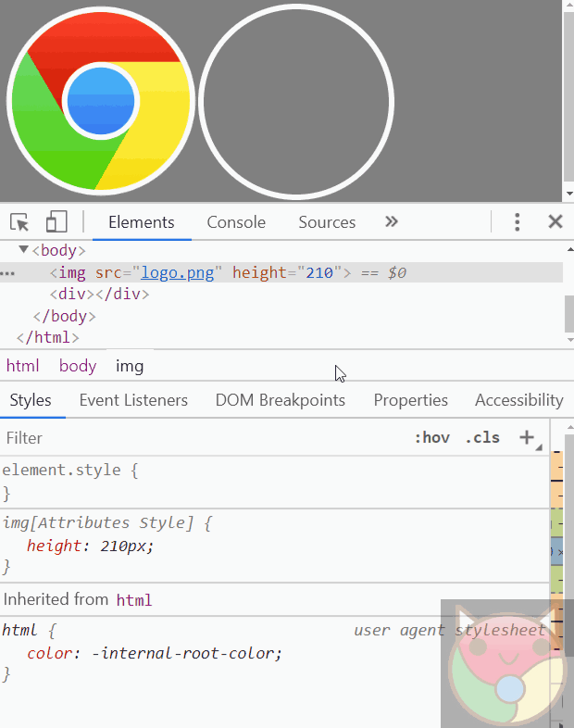Open the DOM Breakpoints tab
Image resolution: width=574 pixels, height=728 pixels.
[281, 400]
